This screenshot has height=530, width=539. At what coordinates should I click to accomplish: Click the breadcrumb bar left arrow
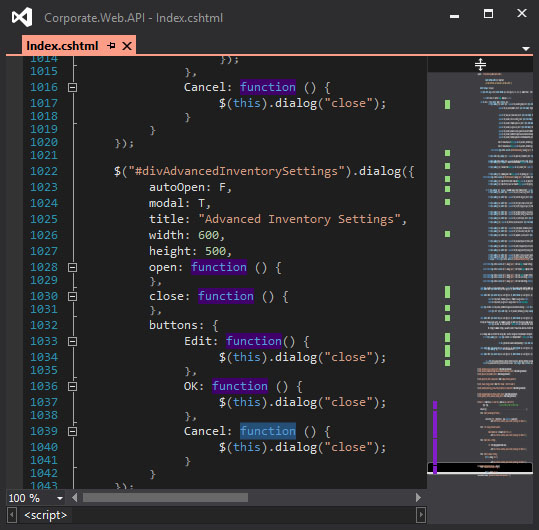coord(12,515)
